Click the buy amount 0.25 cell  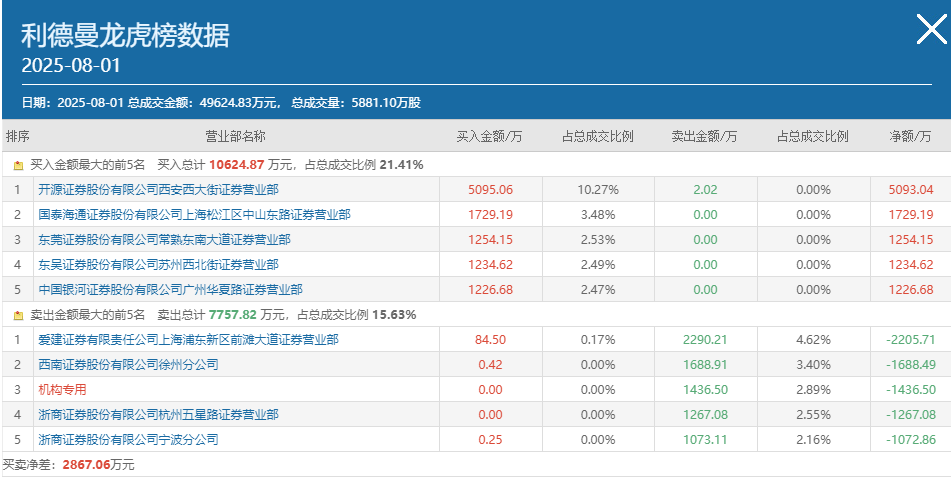click(x=491, y=439)
